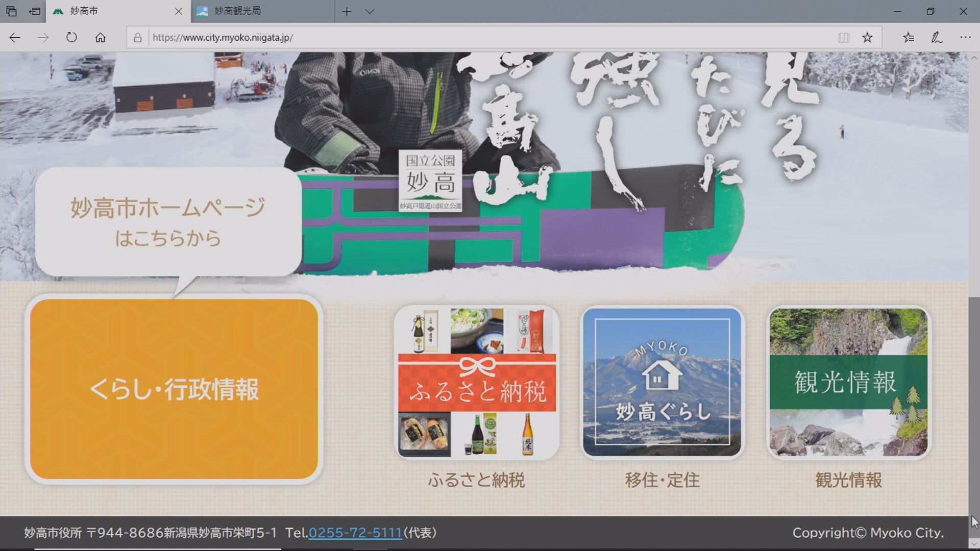Add page to favorites star icon

(x=867, y=37)
